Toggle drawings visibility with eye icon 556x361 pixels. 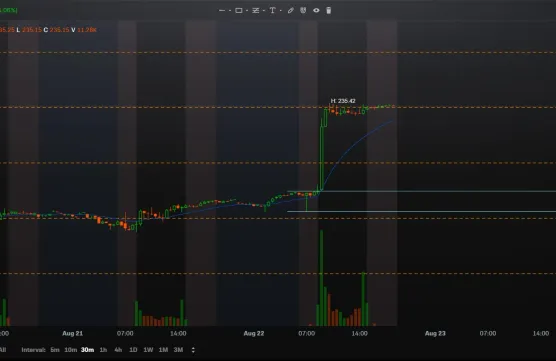point(316,11)
